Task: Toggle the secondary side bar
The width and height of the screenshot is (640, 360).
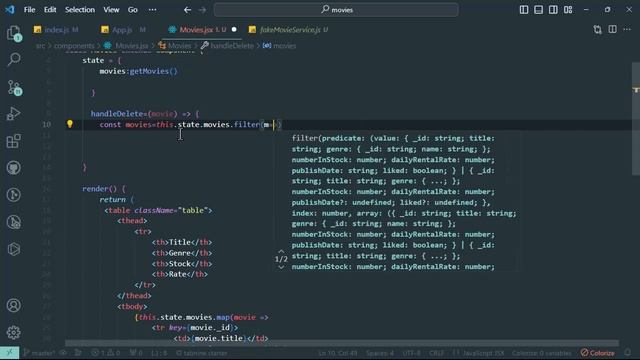Action: (553, 9)
